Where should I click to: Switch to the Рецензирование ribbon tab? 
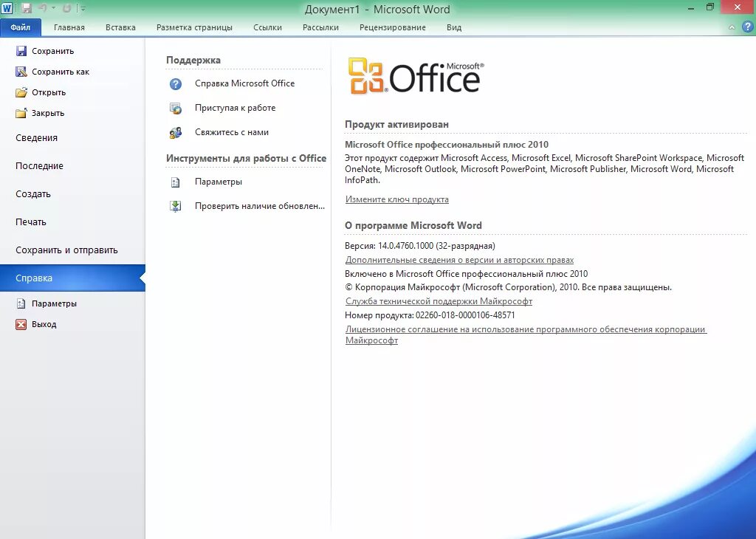click(392, 27)
